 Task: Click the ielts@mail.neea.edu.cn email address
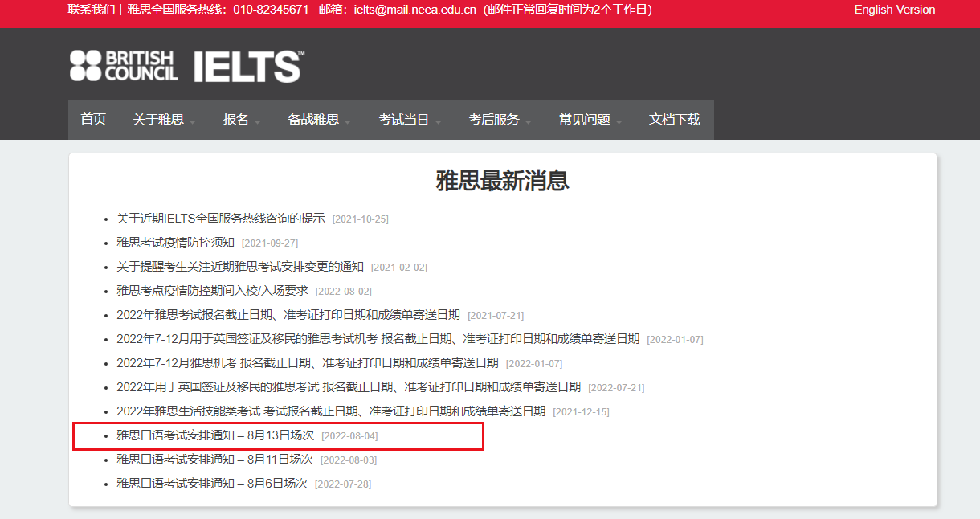pos(416,10)
